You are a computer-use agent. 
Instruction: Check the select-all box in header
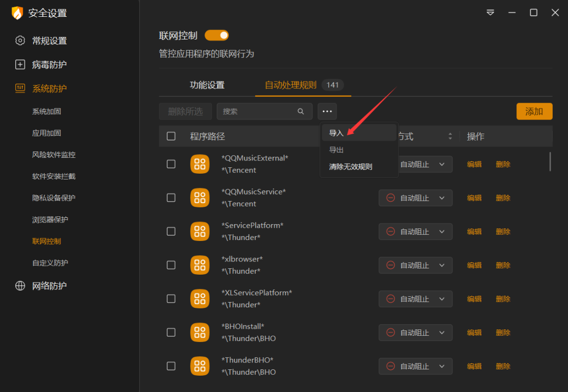point(171,136)
